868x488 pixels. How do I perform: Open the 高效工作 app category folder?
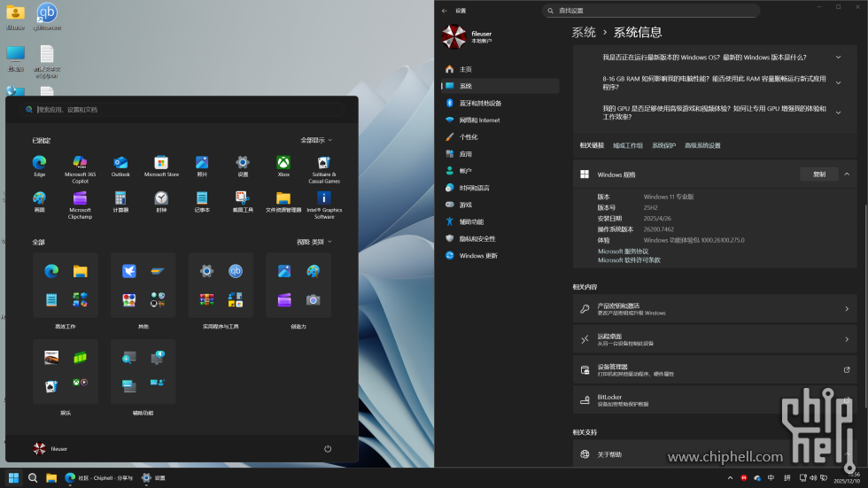tap(66, 285)
